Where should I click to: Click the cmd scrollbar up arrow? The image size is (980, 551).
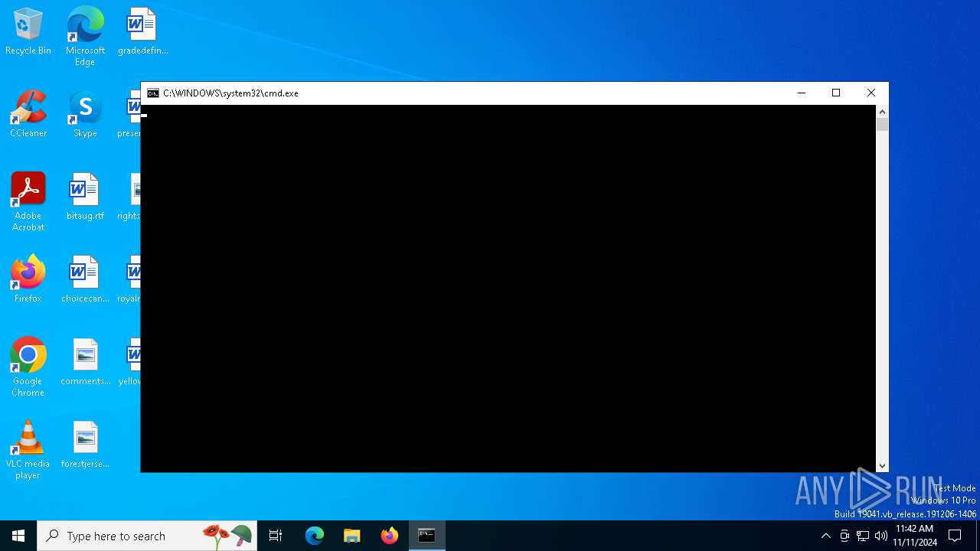[x=882, y=112]
